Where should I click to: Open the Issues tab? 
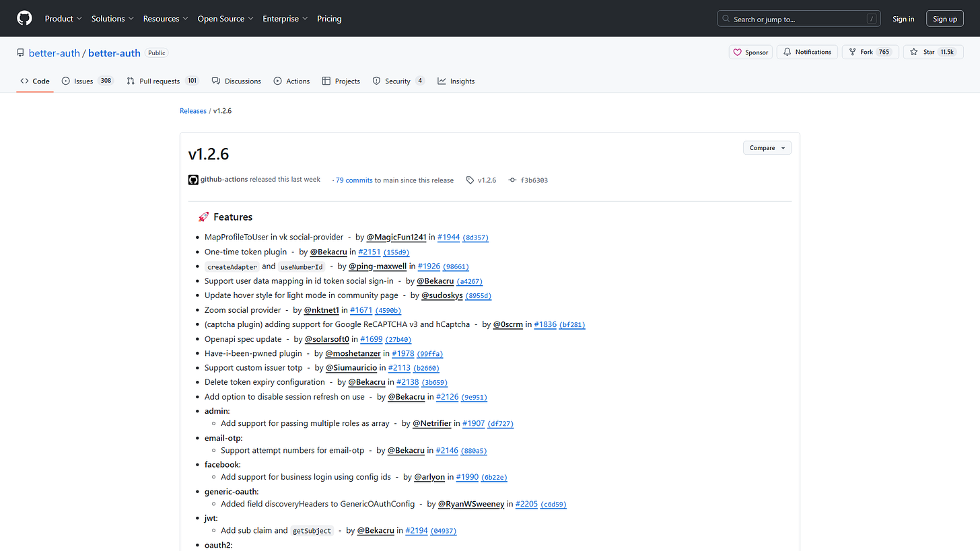click(x=87, y=81)
